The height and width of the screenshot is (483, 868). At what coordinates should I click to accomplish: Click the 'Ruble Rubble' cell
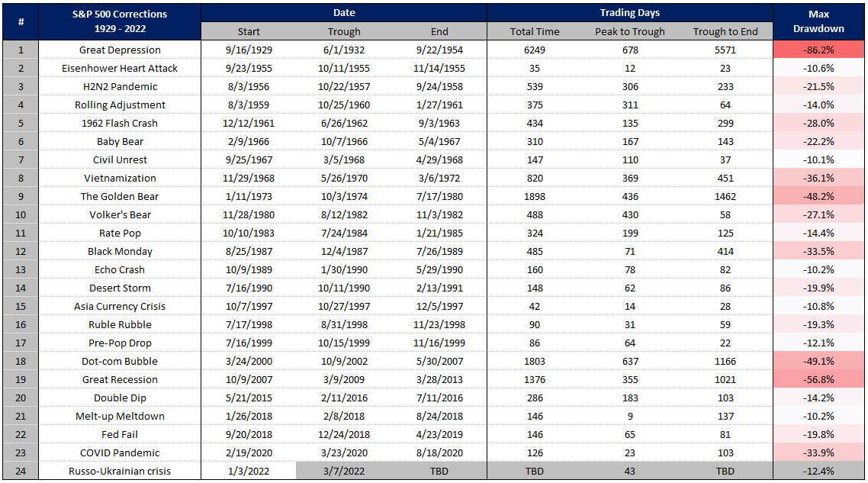(120, 324)
